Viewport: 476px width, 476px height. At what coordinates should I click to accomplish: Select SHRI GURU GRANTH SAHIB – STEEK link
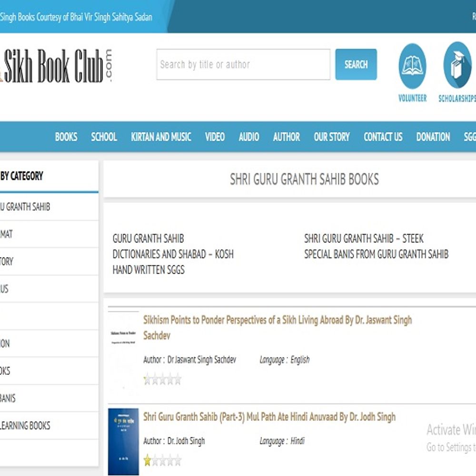(x=364, y=238)
